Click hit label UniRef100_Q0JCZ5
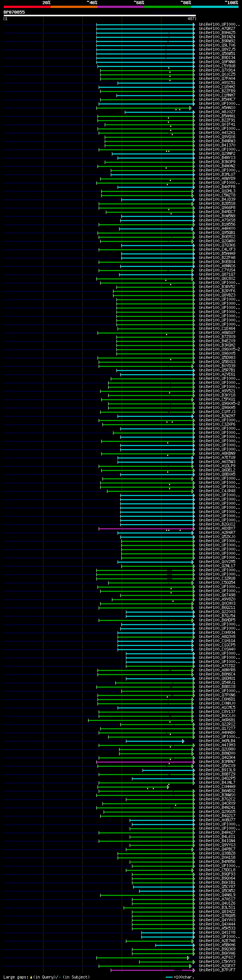 coord(217,75)
